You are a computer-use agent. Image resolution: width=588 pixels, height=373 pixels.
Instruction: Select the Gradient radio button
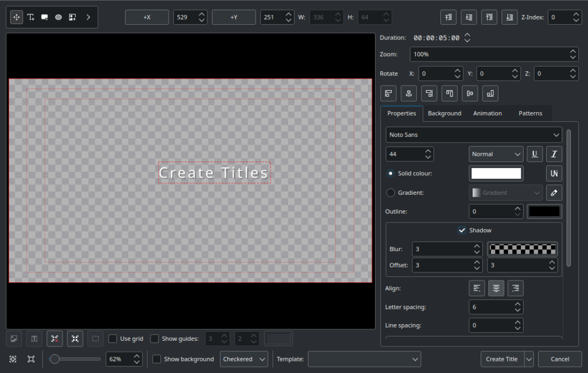click(x=390, y=193)
